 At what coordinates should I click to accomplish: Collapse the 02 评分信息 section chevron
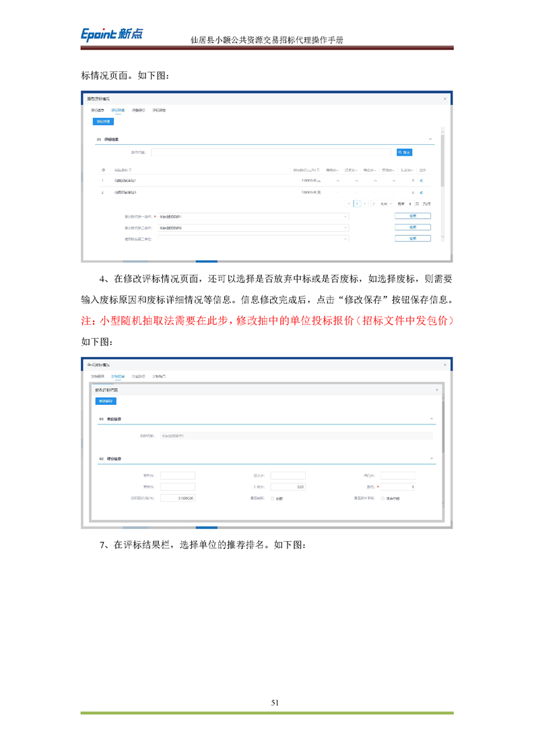432,458
